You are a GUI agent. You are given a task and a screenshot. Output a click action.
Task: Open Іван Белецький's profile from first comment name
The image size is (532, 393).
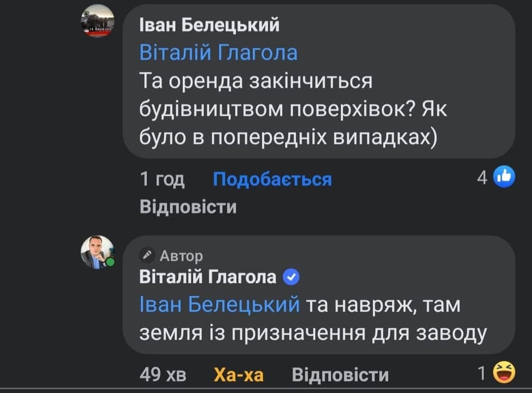coord(209,25)
